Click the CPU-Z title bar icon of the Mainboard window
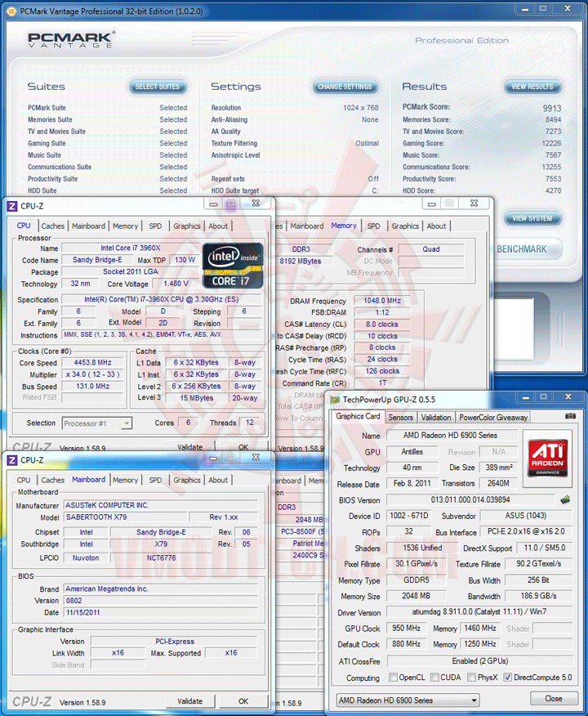This screenshot has width=588, height=716. (x=12, y=460)
